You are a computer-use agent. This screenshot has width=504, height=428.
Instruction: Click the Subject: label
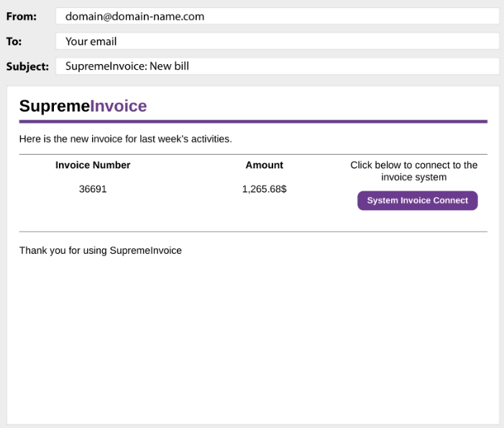[x=27, y=67]
